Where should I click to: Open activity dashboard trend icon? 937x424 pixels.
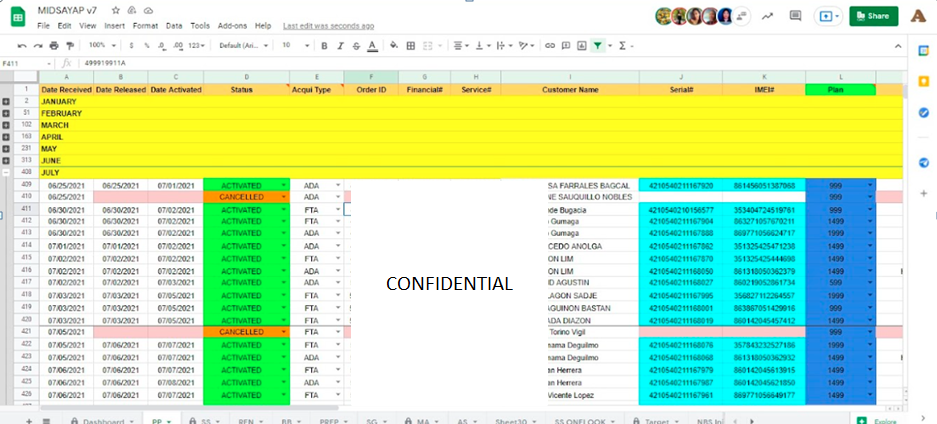tap(767, 16)
